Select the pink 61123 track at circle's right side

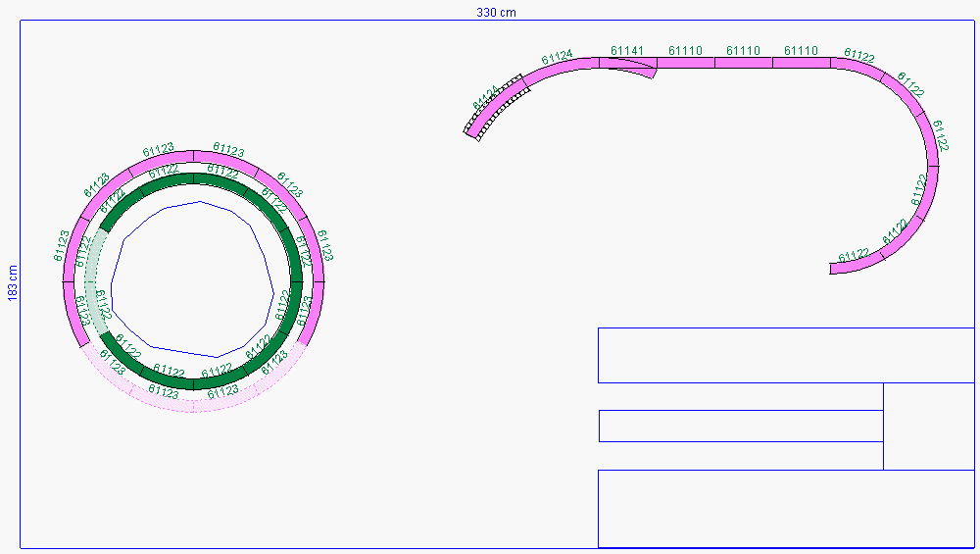tap(317, 250)
